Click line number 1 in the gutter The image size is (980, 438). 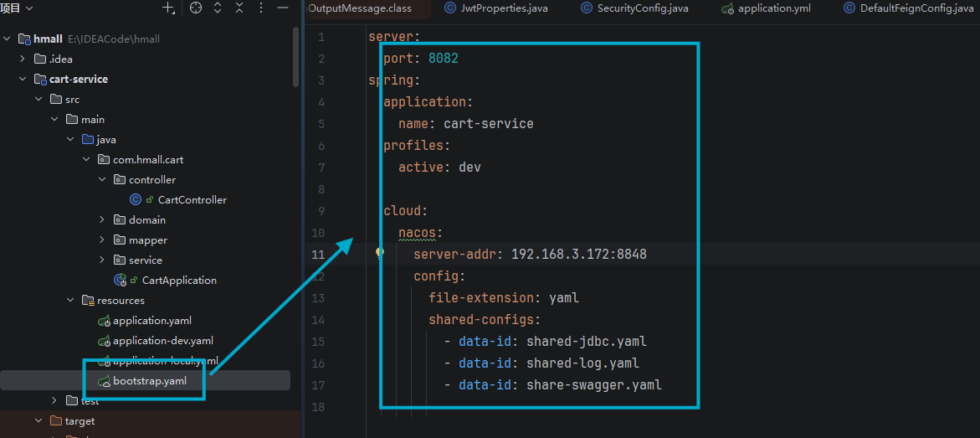coord(322,37)
